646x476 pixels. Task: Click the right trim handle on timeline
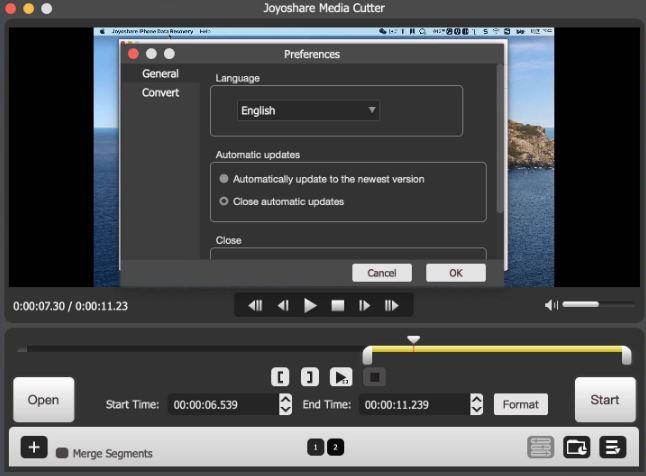point(626,355)
